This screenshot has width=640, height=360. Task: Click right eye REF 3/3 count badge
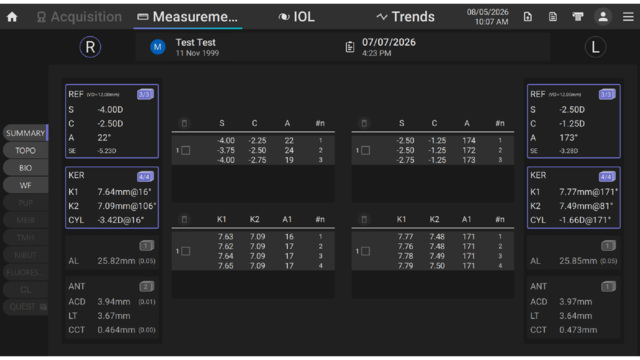145,94
